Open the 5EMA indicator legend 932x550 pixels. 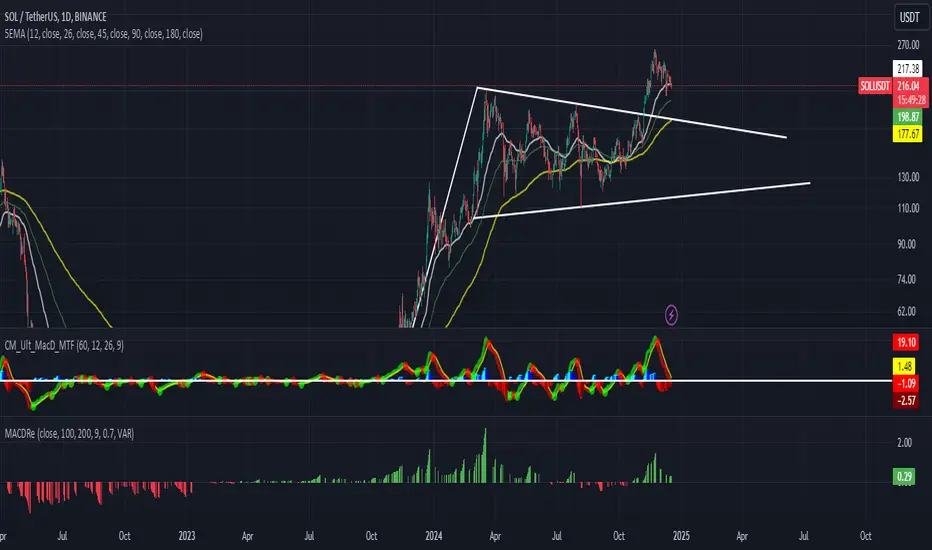click(103, 34)
